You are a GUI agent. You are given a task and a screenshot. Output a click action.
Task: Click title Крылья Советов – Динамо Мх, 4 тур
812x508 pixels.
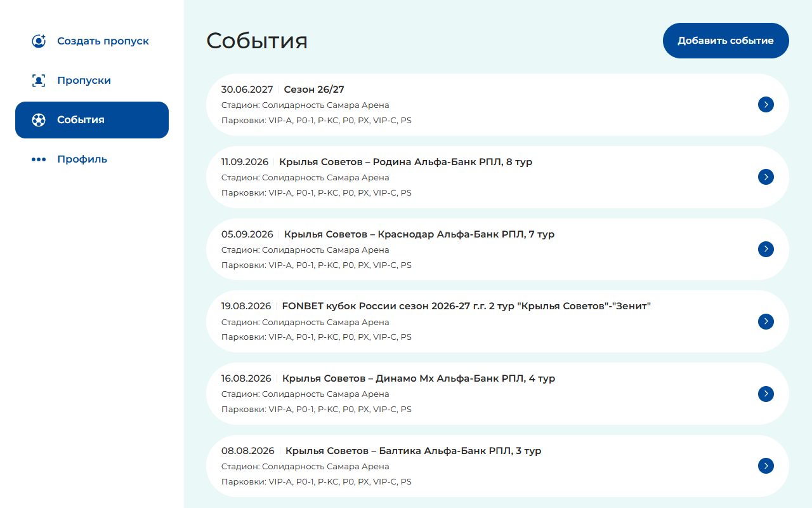tap(419, 378)
